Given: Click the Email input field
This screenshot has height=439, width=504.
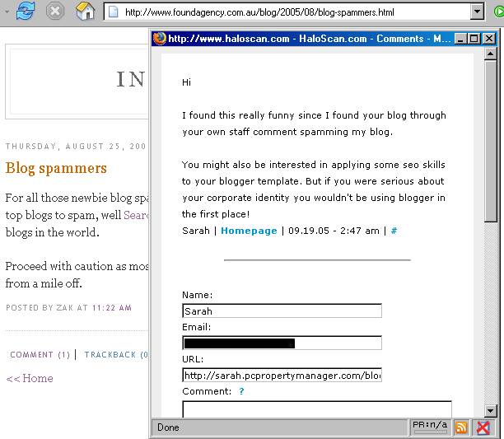Looking at the screenshot, I should tap(282, 343).
